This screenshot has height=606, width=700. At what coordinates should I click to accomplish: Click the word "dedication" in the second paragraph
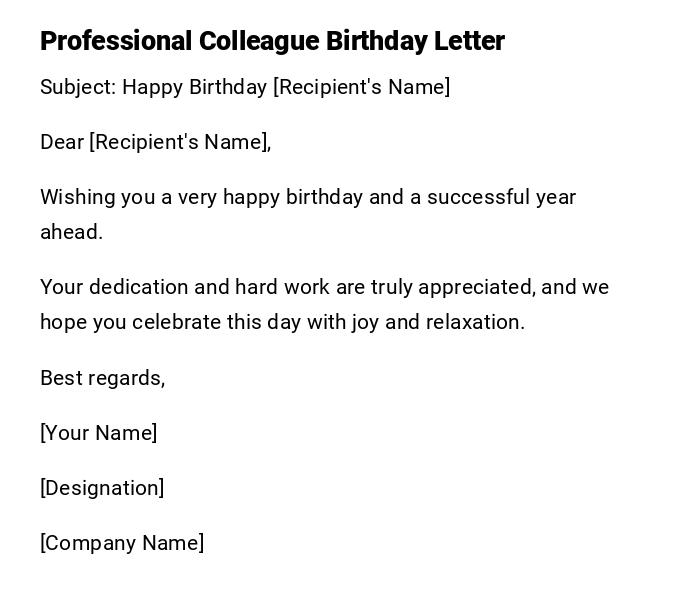point(138,287)
